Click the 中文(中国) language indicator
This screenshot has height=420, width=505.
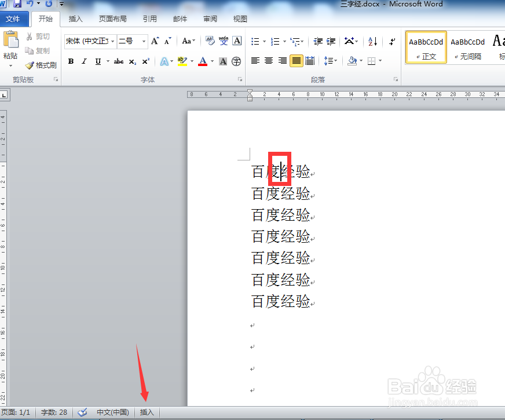[x=113, y=412]
